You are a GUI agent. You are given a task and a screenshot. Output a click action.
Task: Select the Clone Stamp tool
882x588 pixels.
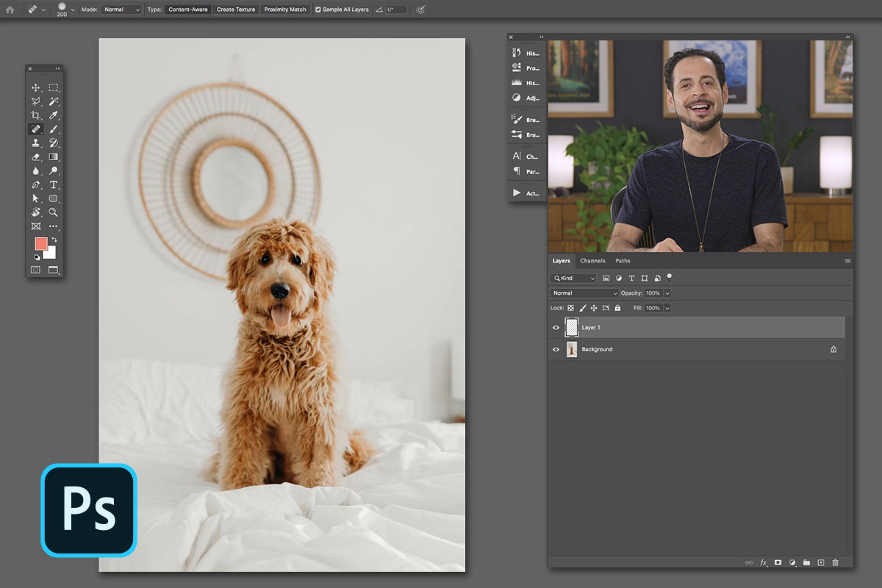pos(35,143)
